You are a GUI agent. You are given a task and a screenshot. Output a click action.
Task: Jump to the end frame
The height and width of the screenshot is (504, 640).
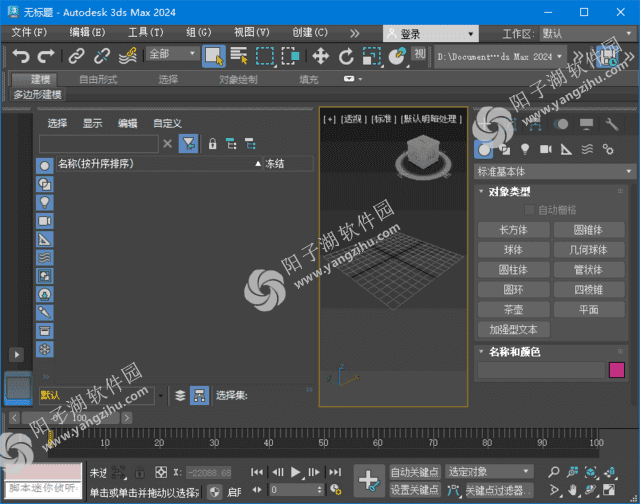pos(335,472)
